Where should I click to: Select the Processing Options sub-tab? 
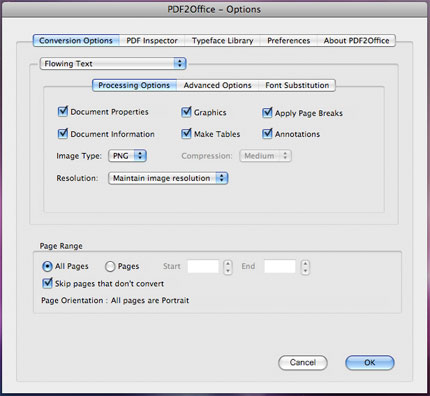coord(134,85)
